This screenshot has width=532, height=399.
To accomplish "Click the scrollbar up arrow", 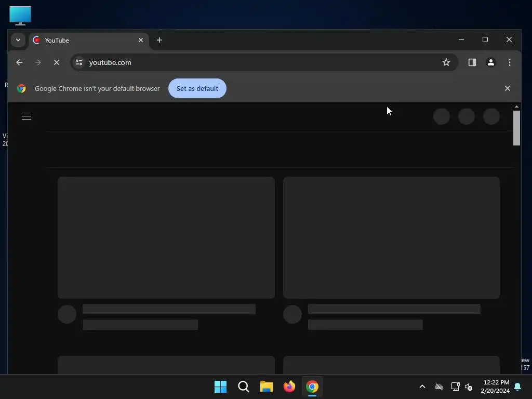I will pyautogui.click(x=516, y=107).
